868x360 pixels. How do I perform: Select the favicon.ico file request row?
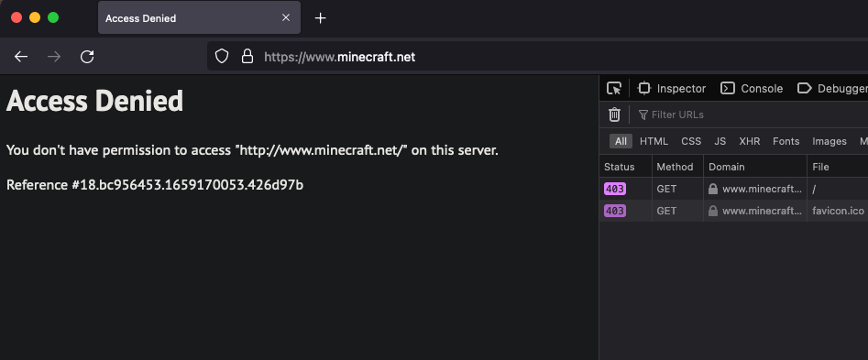[733, 211]
